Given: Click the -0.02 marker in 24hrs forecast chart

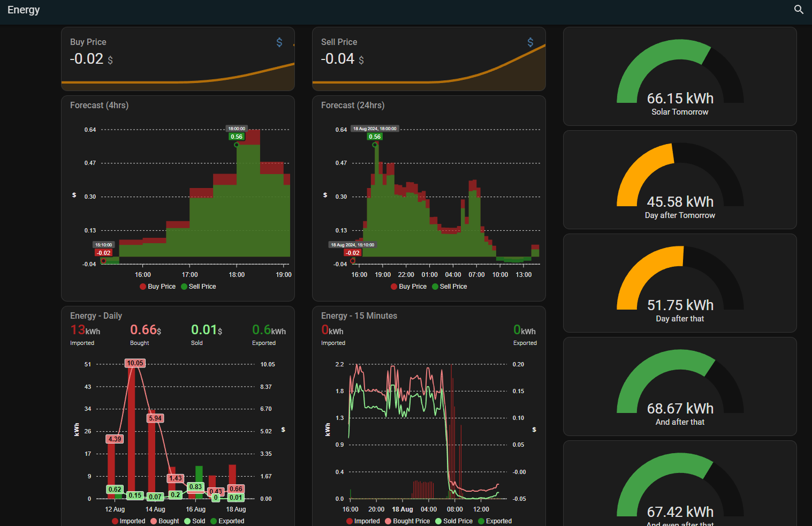Looking at the screenshot, I should (x=352, y=253).
